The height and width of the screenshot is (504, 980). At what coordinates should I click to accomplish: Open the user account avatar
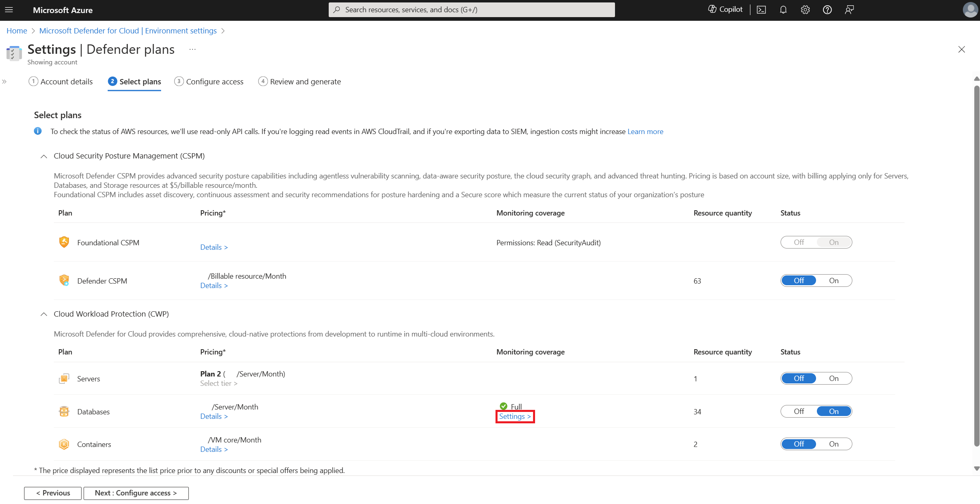coord(970,10)
